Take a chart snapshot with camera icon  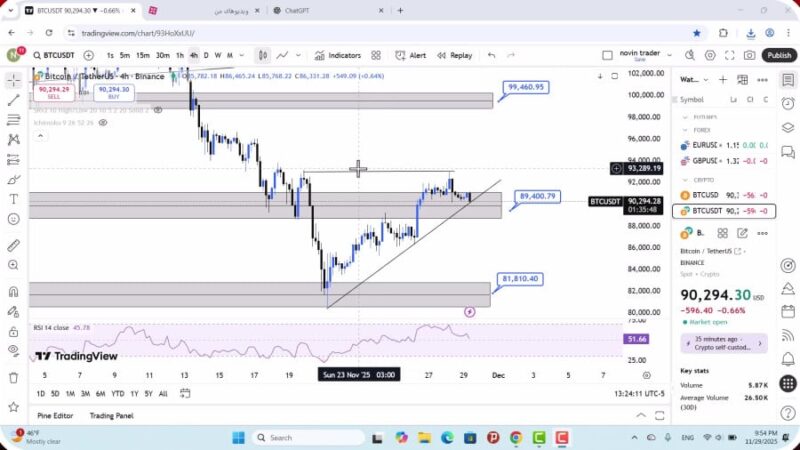[x=750, y=56]
